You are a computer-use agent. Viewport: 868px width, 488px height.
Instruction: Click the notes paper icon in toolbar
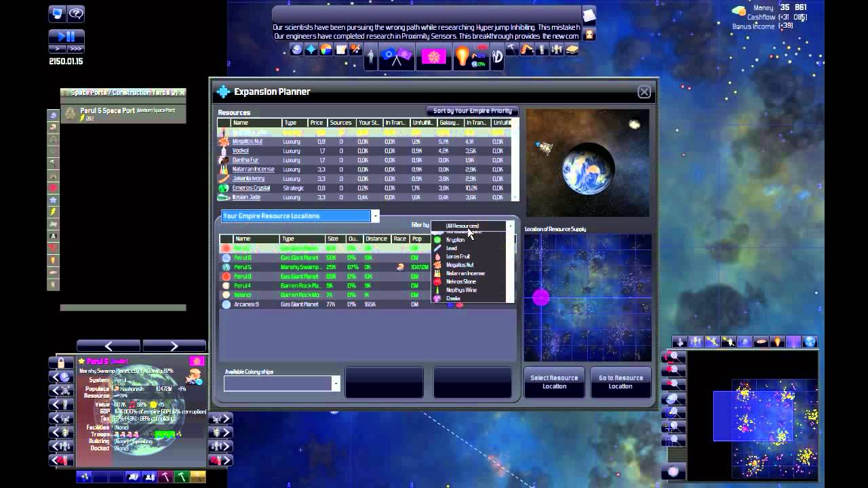(x=341, y=49)
